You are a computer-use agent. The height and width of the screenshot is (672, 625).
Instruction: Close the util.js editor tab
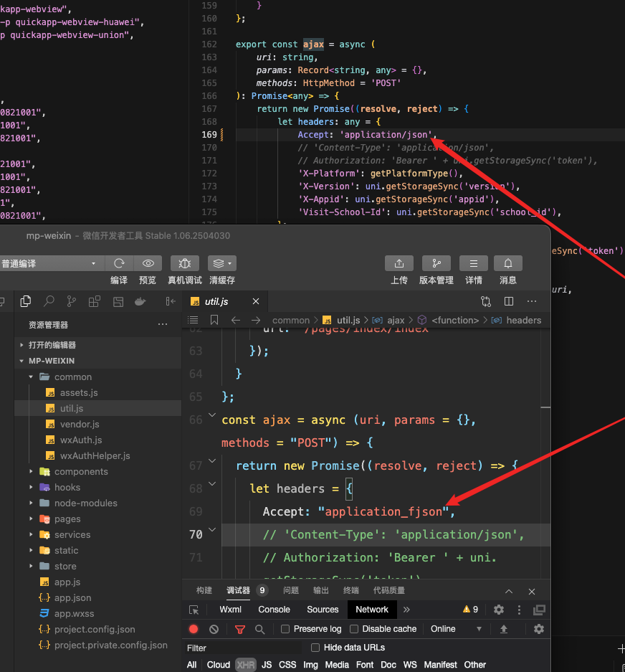(256, 302)
